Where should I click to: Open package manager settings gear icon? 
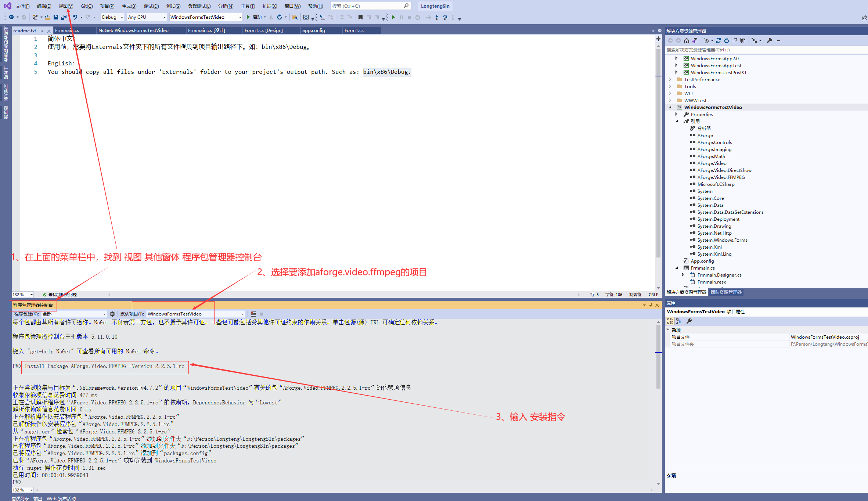(112, 314)
